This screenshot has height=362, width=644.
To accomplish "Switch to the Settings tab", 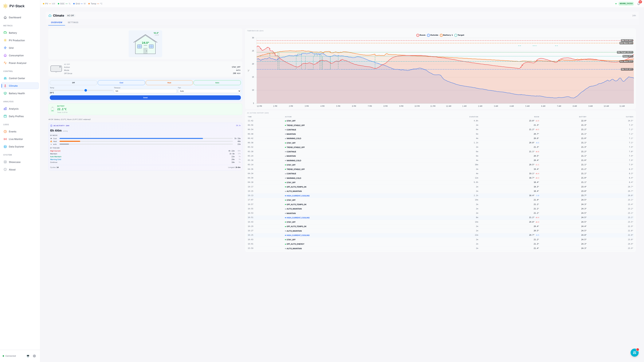I will (x=73, y=23).
